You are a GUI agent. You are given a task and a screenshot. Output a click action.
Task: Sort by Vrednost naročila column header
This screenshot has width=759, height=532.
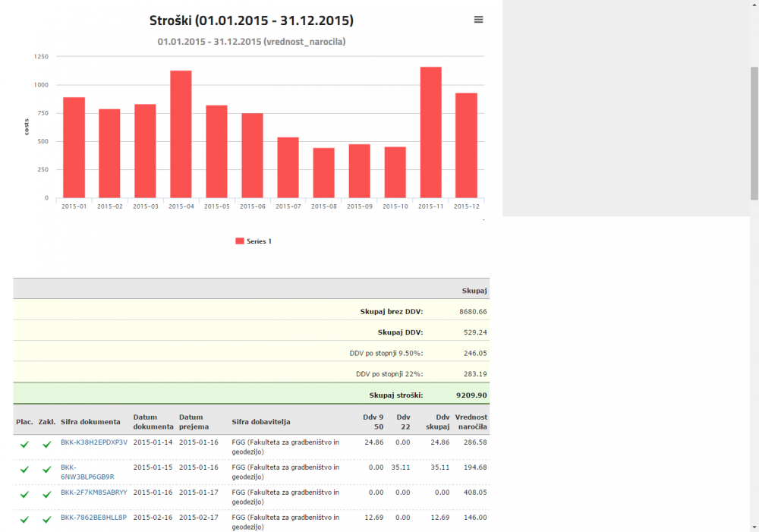click(471, 421)
